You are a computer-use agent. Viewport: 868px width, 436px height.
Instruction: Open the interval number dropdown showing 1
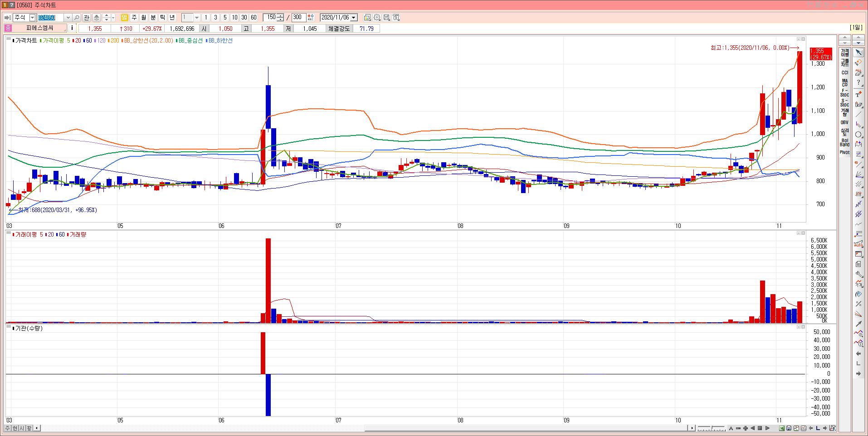click(x=197, y=17)
